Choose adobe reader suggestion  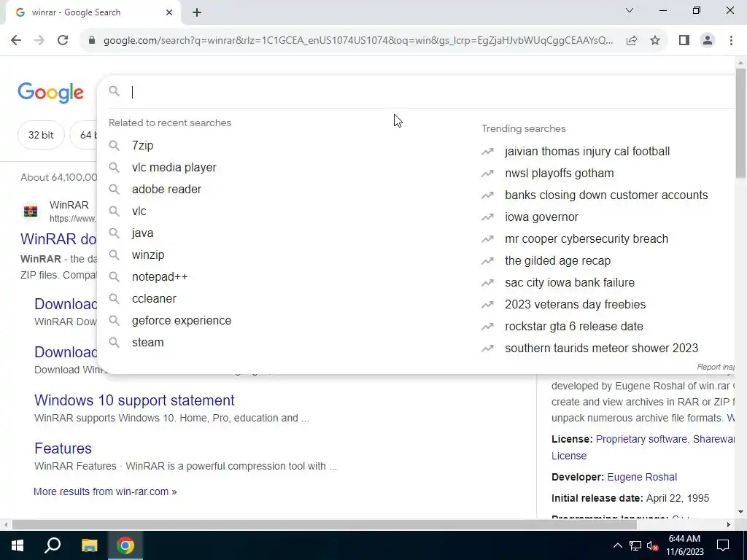[166, 190]
